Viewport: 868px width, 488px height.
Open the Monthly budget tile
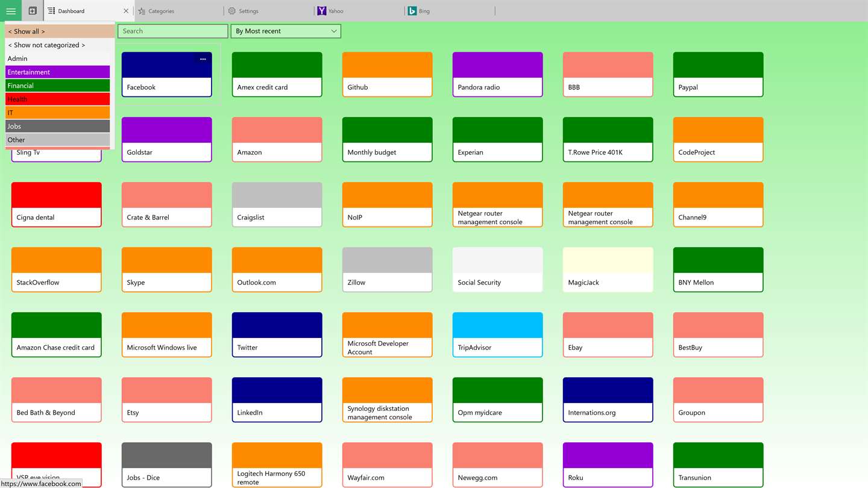coord(387,139)
